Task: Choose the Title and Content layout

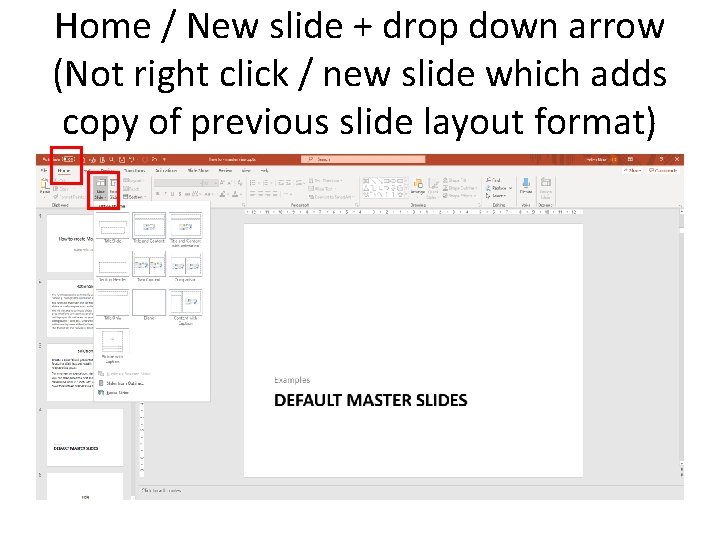Action: pos(149,228)
